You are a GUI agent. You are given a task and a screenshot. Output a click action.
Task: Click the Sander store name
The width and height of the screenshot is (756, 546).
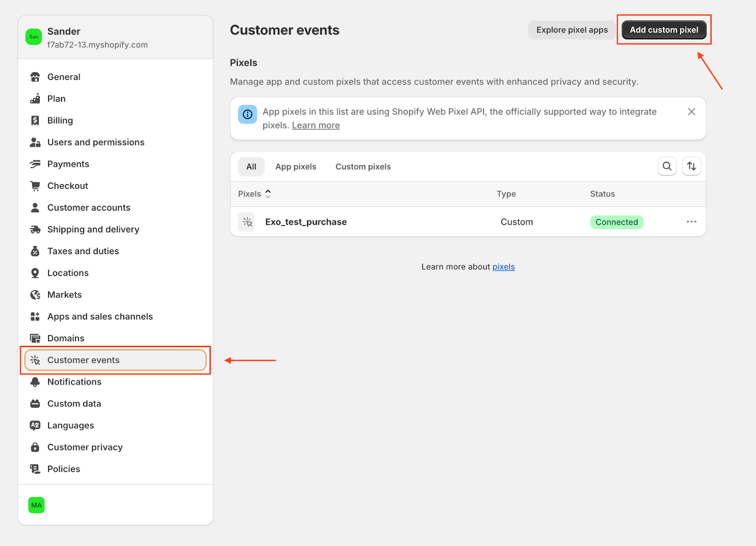64,32
